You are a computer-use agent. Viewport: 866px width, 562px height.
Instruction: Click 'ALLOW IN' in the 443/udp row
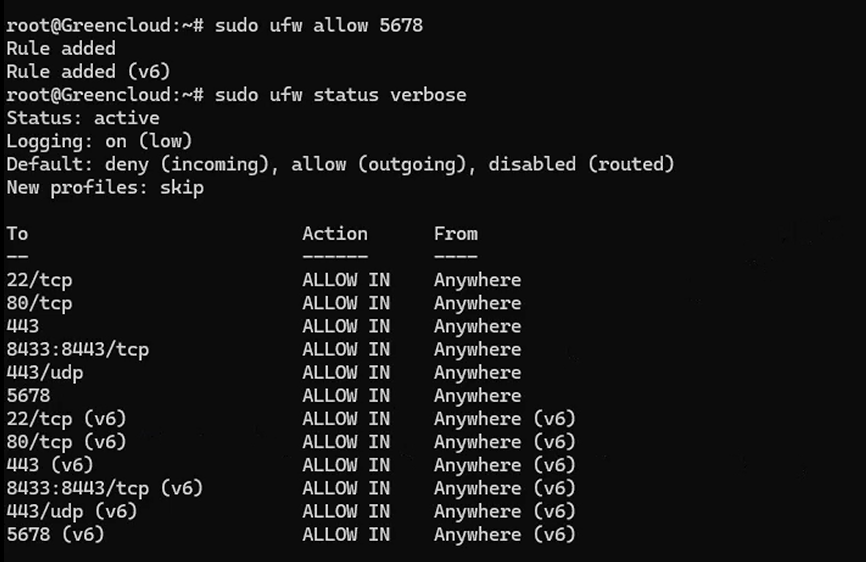[346, 373]
